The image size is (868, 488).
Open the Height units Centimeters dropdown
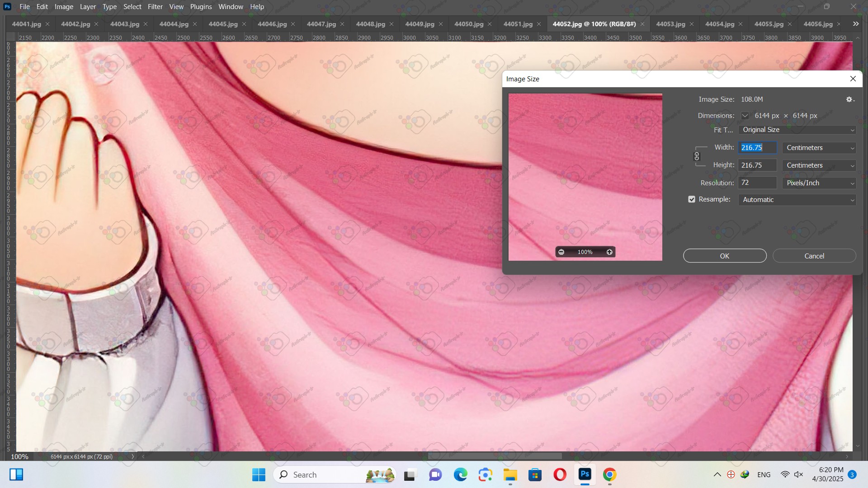pyautogui.click(x=819, y=165)
